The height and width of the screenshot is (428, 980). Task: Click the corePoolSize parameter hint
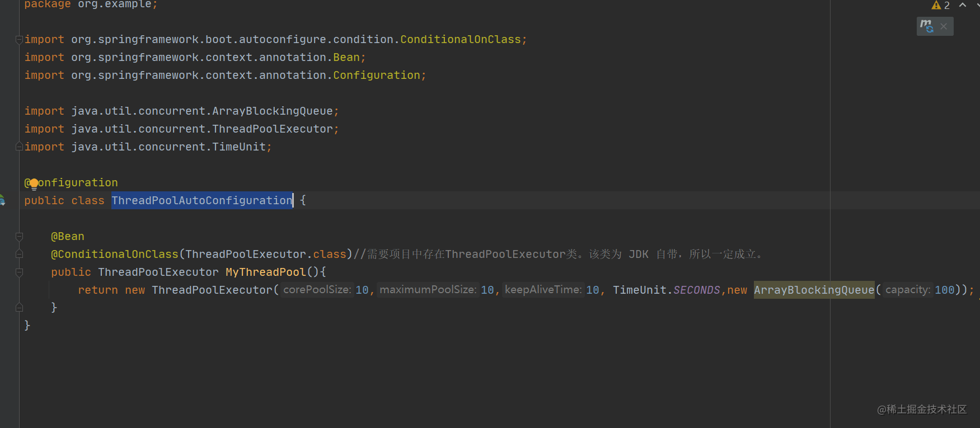[x=317, y=290]
